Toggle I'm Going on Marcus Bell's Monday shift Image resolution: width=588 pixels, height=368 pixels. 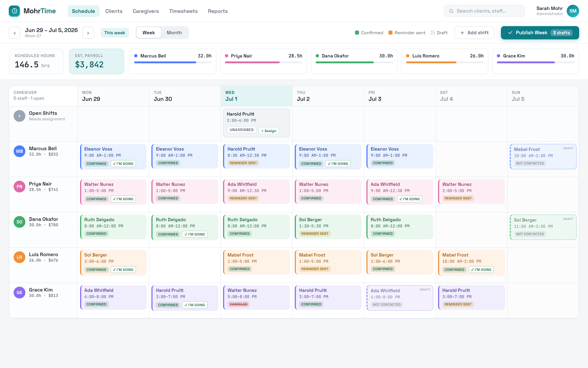click(x=123, y=164)
